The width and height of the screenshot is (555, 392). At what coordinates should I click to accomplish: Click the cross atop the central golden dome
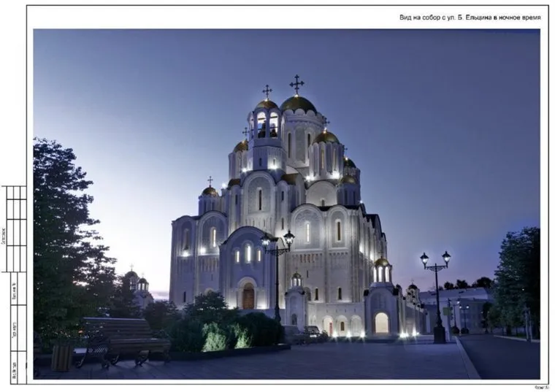tap(296, 84)
